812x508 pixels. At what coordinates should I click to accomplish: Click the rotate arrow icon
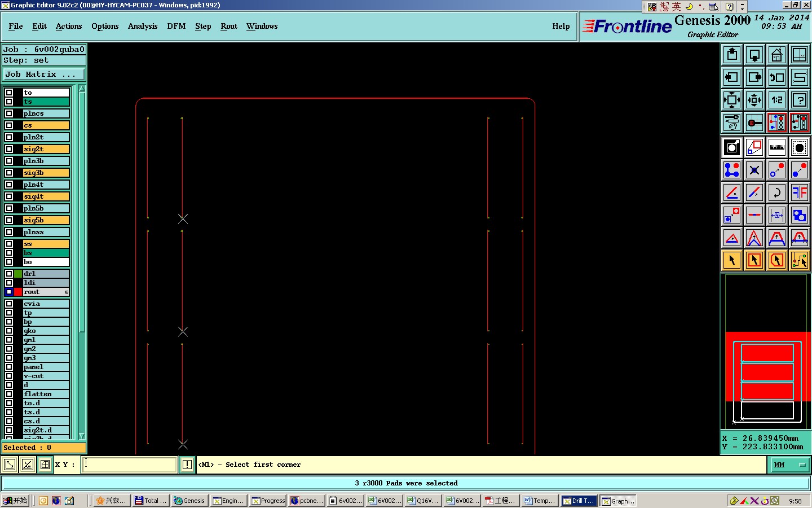pos(777,192)
